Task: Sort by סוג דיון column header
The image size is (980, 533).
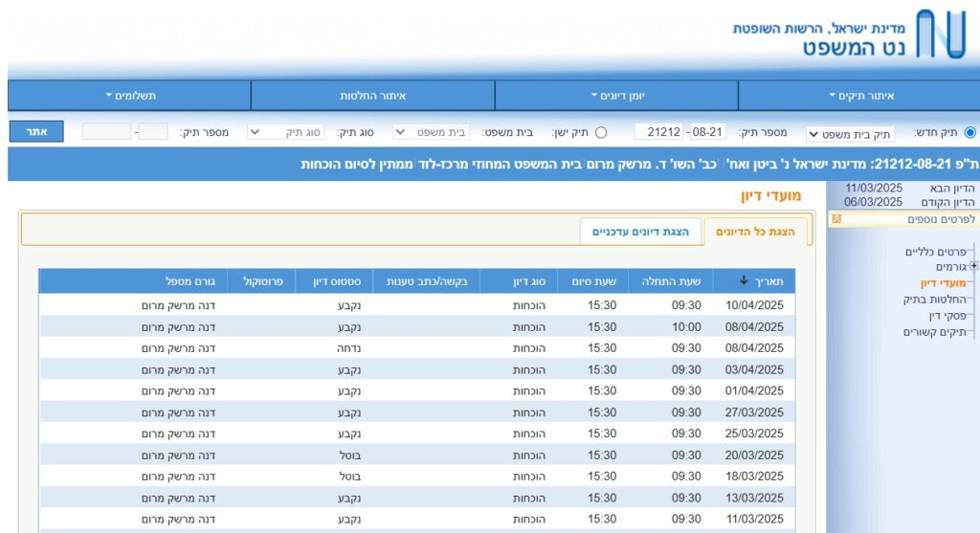Action: point(528,281)
